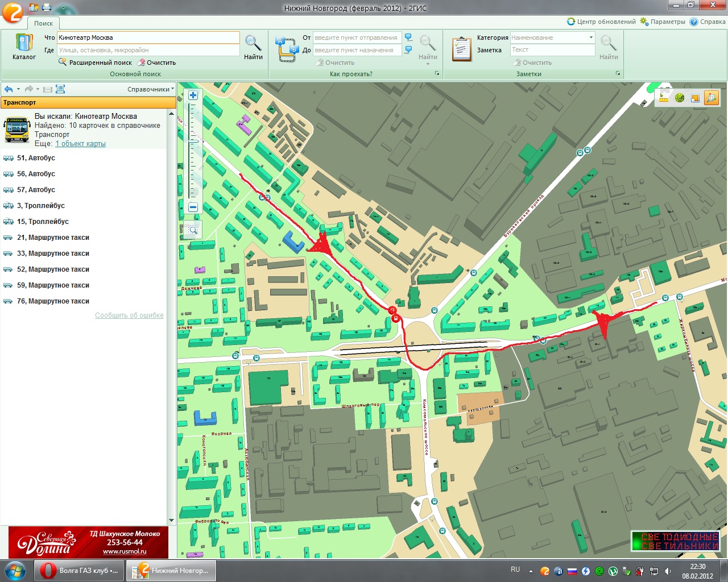Screen dimensions: 728x582
Task: Expand the list view in panel toolbar
Action: [60, 89]
